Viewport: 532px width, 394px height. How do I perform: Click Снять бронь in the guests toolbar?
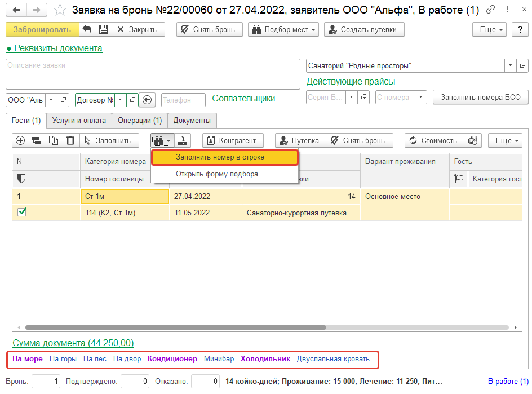tap(360, 140)
